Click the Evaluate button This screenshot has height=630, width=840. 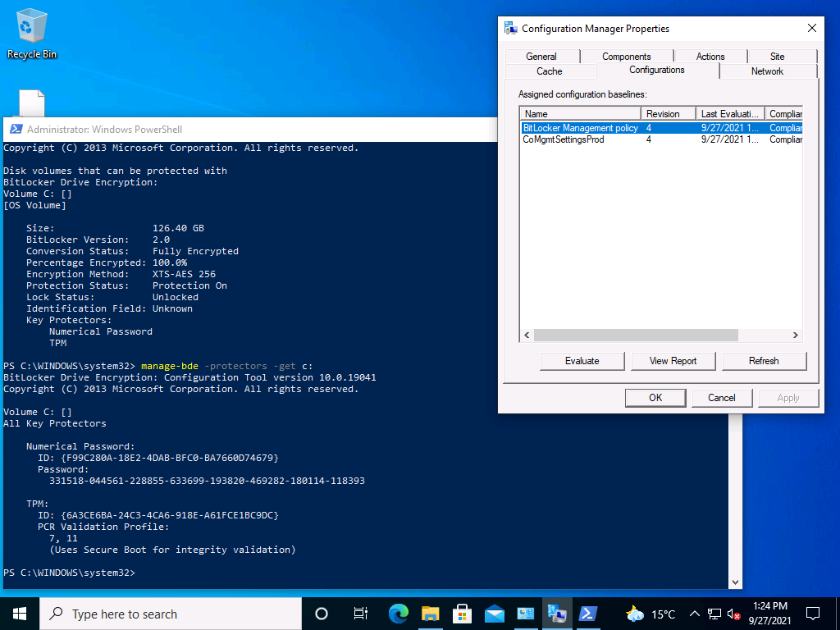tap(582, 361)
